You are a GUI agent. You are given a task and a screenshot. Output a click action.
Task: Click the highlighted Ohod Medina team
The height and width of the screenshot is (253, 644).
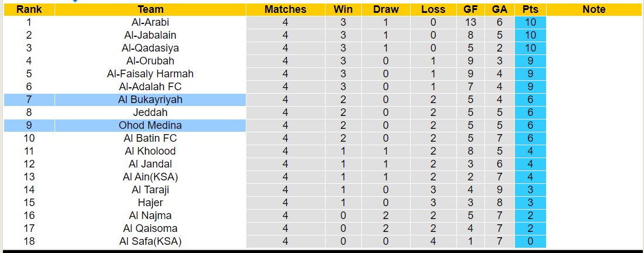click(x=150, y=125)
